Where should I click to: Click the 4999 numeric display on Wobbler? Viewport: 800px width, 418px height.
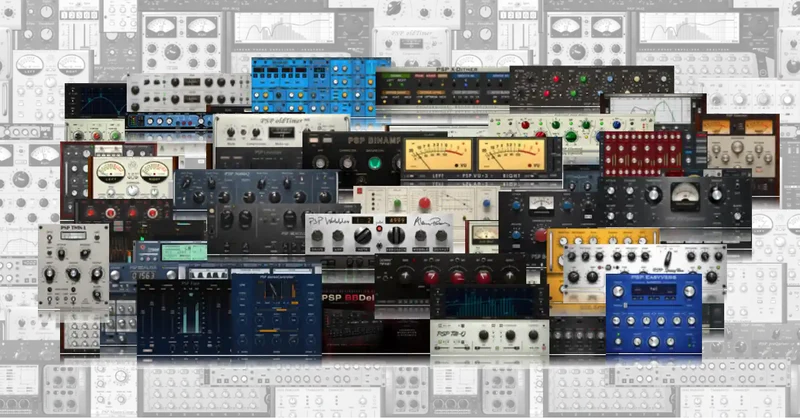pyautogui.click(x=395, y=220)
